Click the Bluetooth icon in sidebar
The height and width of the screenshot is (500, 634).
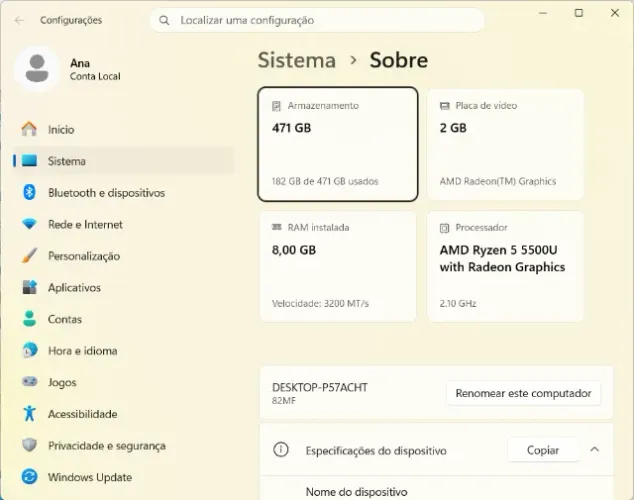pyautogui.click(x=29, y=192)
